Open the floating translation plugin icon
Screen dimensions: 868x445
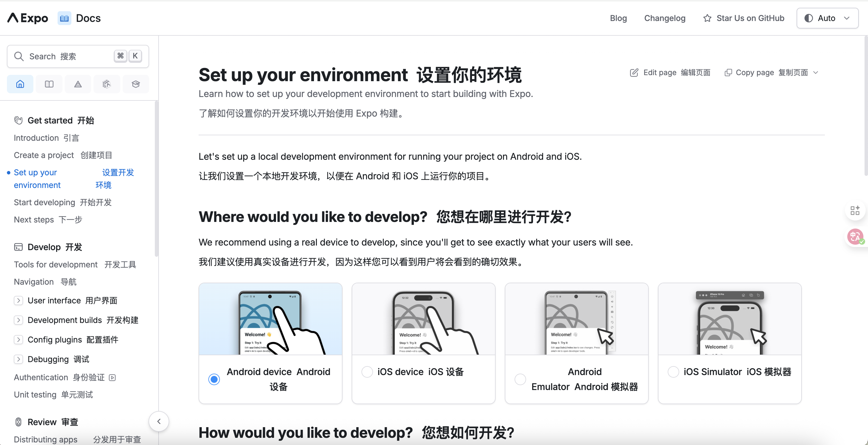pyautogui.click(x=855, y=237)
